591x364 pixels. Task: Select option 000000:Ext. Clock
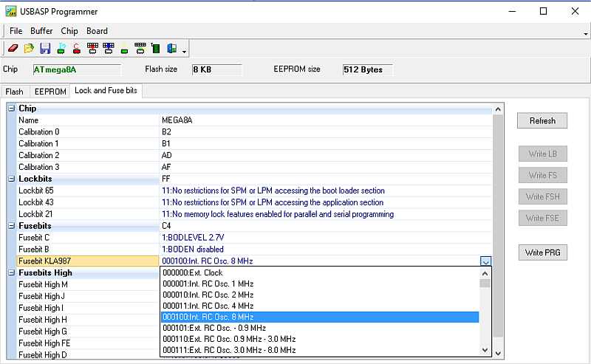pos(320,272)
